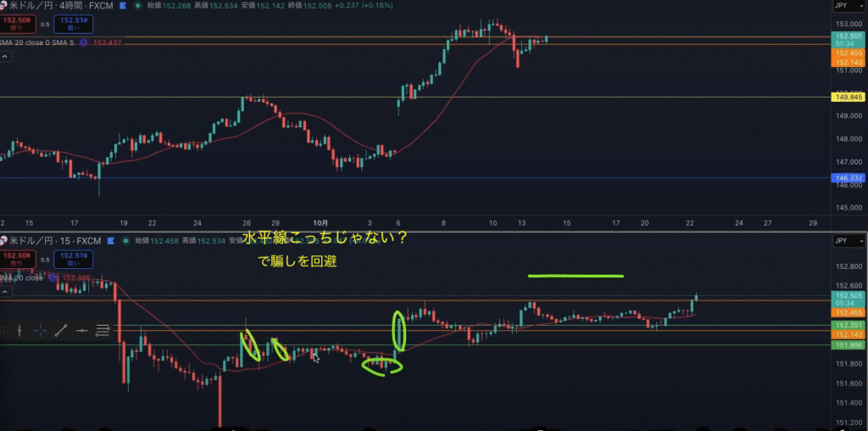Click the green market status dot on 15-minute chart
Screen dimensions: 868x431
click(125, 241)
